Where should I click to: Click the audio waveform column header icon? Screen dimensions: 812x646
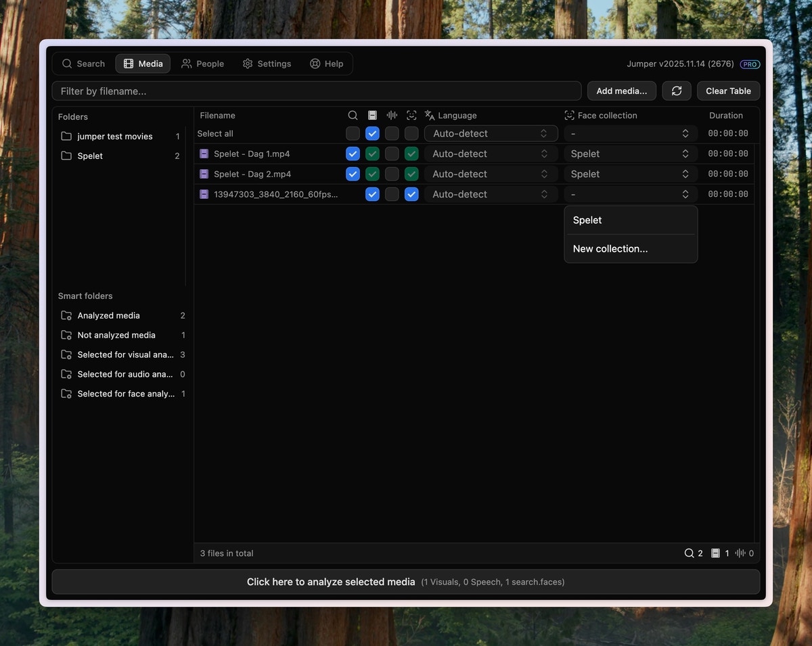pos(392,116)
